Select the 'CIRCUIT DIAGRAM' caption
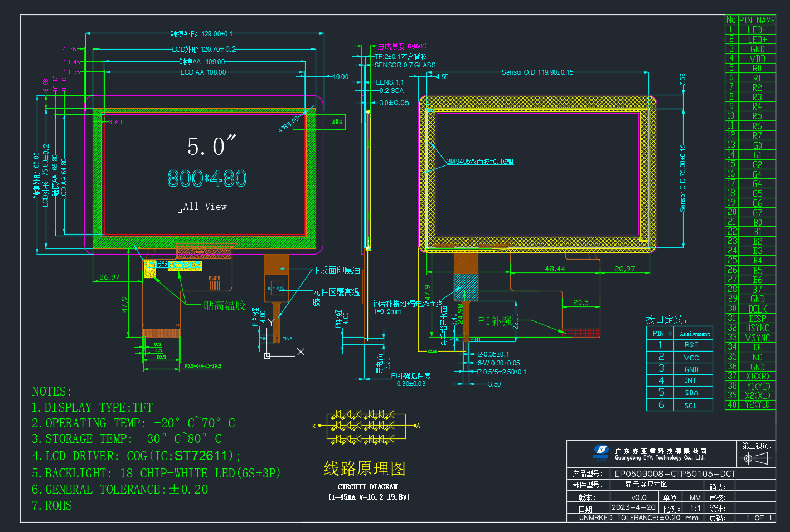Screen dimensions: 790x532 point(367,486)
